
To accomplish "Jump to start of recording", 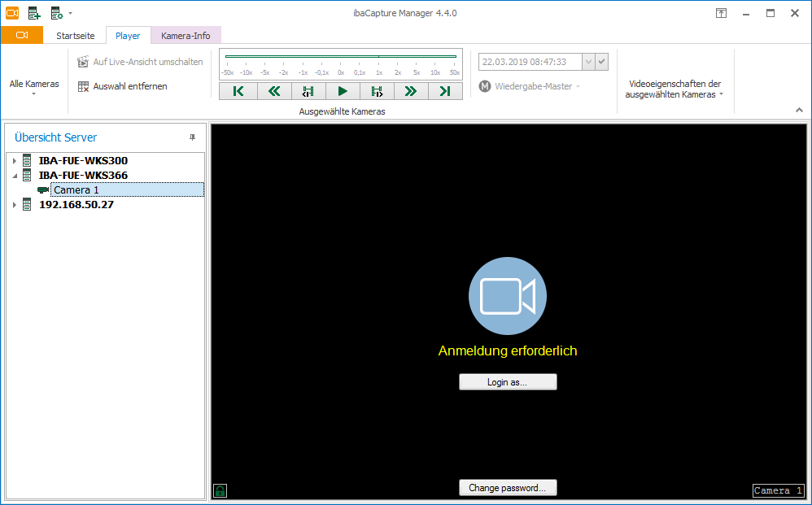I will point(238,91).
